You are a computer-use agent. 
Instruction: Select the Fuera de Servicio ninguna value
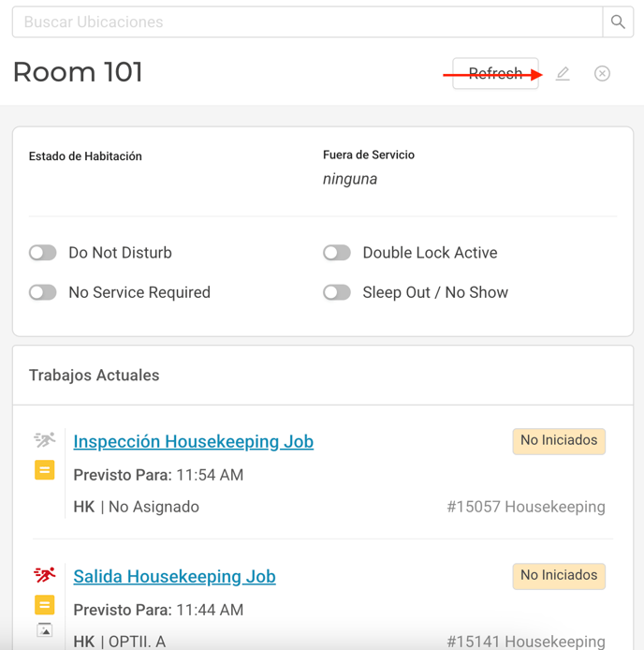coord(350,179)
